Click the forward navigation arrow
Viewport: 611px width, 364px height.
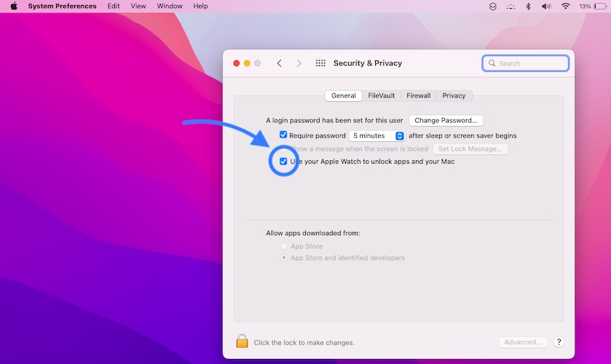pyautogui.click(x=299, y=63)
